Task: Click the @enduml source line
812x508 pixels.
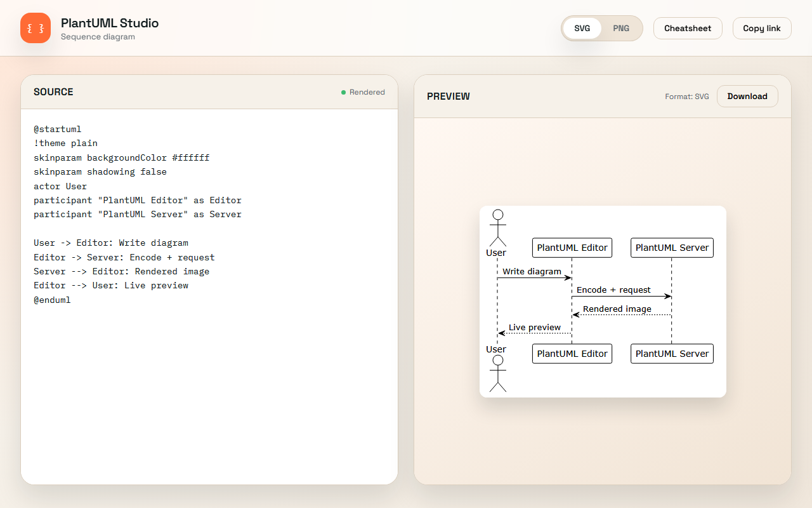Action: tap(52, 300)
